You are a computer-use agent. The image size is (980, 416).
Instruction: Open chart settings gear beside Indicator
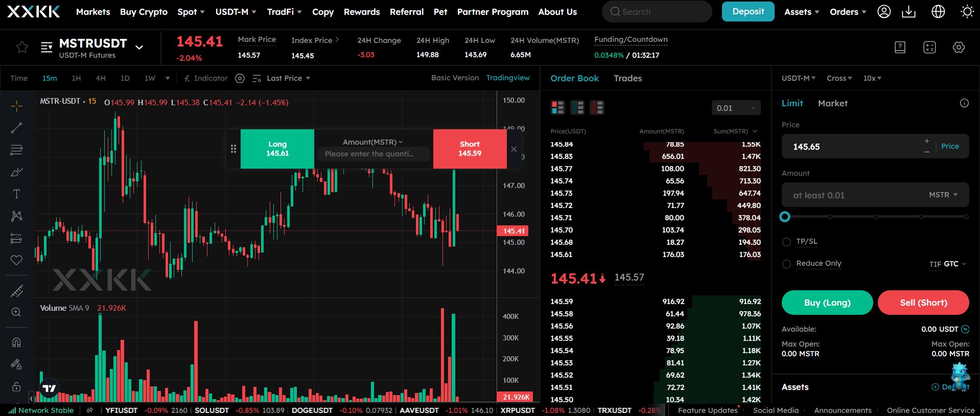[240, 78]
